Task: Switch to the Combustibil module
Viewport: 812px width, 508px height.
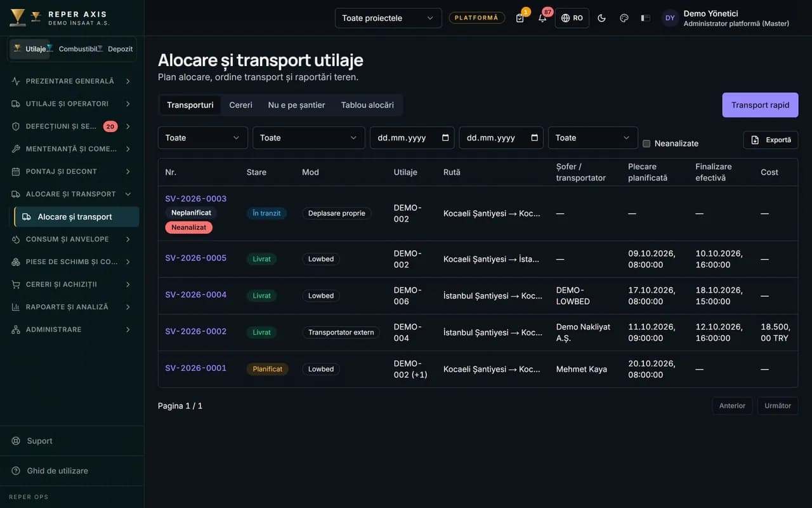Action: [73, 49]
